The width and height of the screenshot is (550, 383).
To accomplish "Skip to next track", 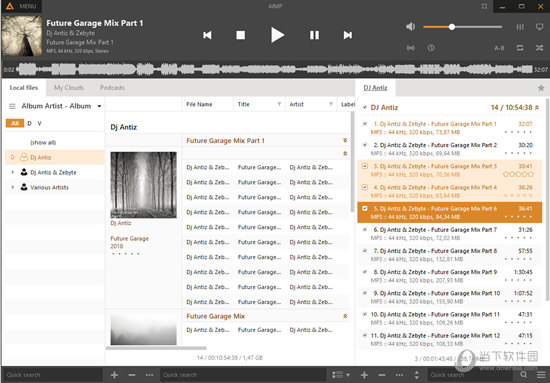I will point(348,35).
